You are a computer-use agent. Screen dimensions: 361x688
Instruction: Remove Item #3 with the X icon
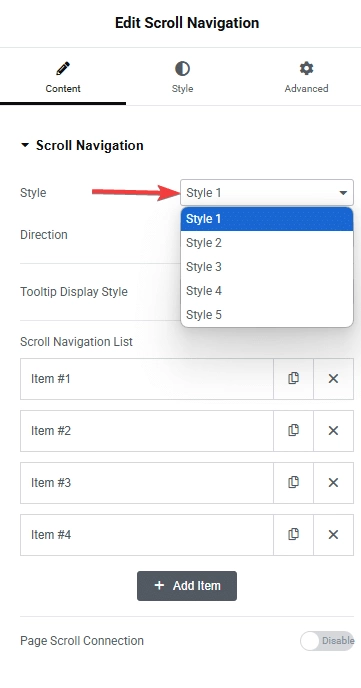[x=333, y=483]
